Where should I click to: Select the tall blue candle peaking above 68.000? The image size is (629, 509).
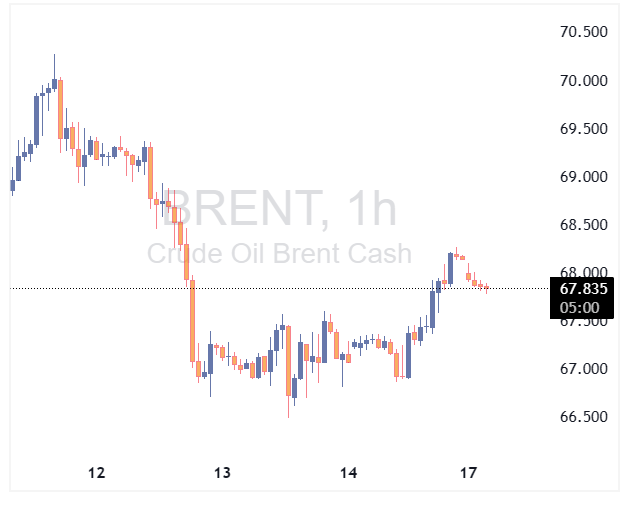(x=451, y=268)
